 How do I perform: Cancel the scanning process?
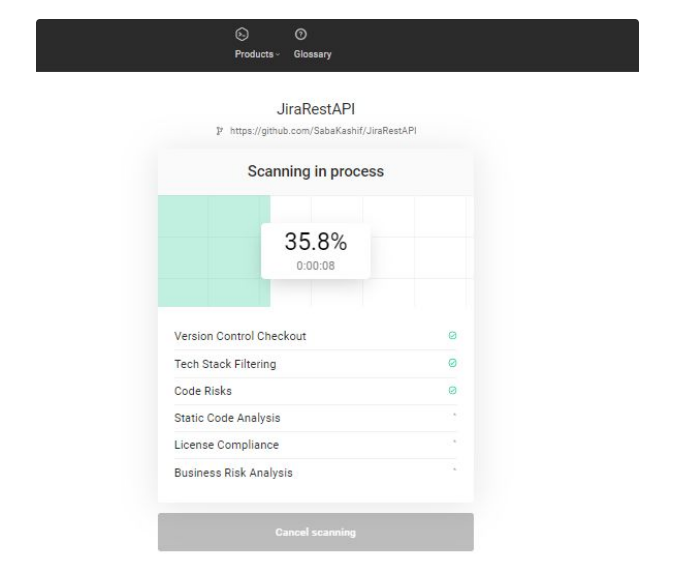coord(315,532)
